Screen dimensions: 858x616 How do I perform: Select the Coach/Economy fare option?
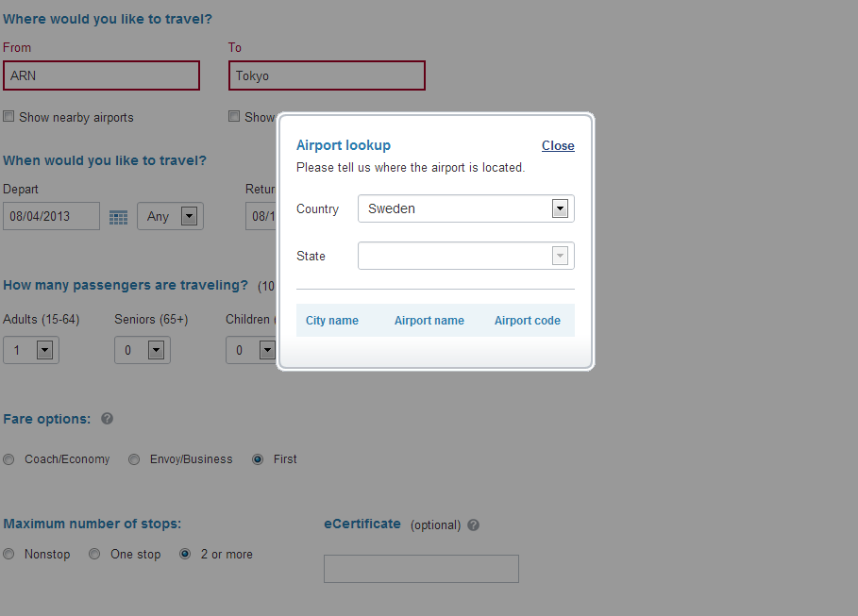coord(8,459)
